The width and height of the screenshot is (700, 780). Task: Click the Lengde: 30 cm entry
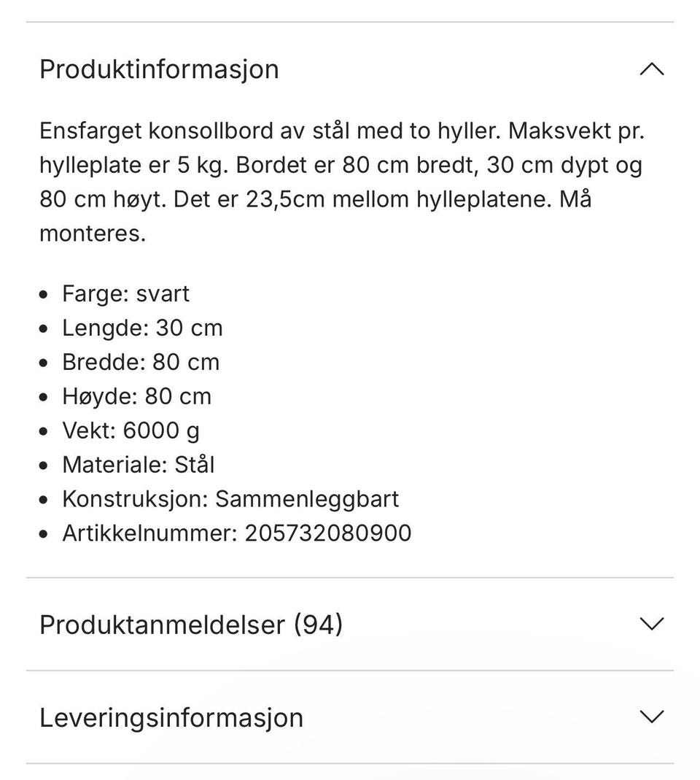[x=142, y=328]
